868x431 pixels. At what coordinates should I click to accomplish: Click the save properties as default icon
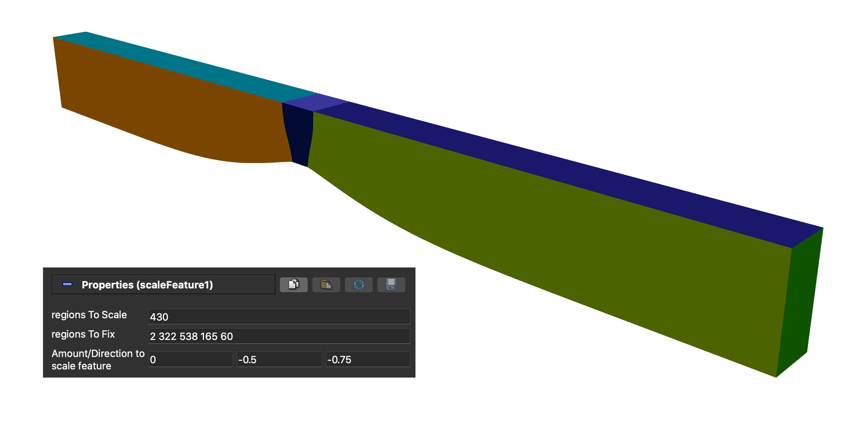pyautogui.click(x=391, y=285)
